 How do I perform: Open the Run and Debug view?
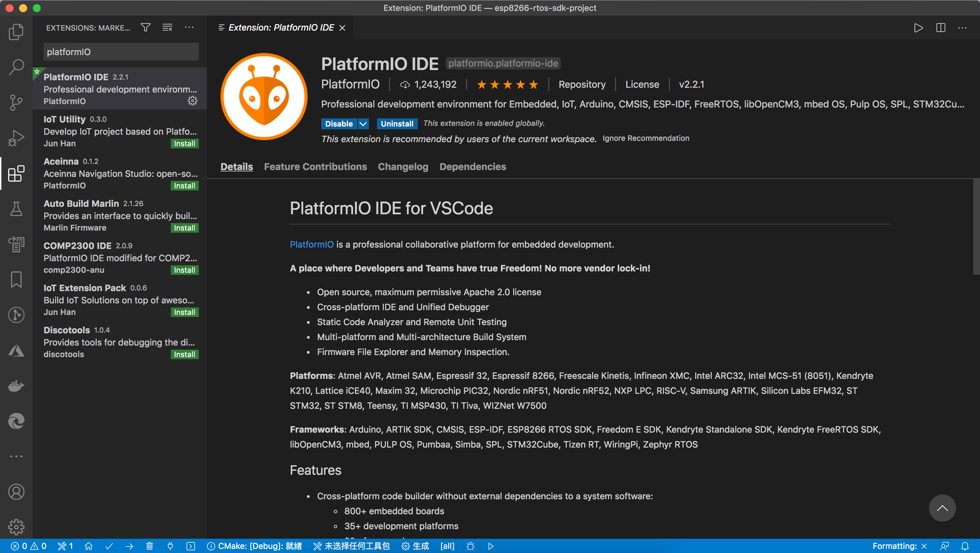click(x=16, y=138)
